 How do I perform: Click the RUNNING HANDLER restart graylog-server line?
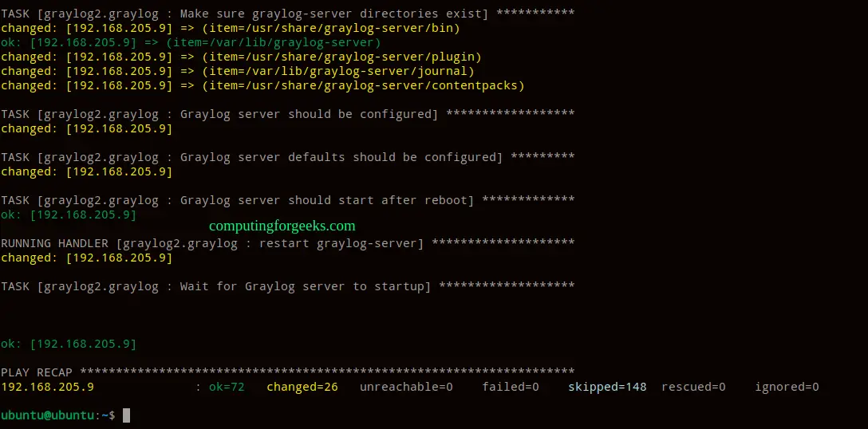click(287, 243)
